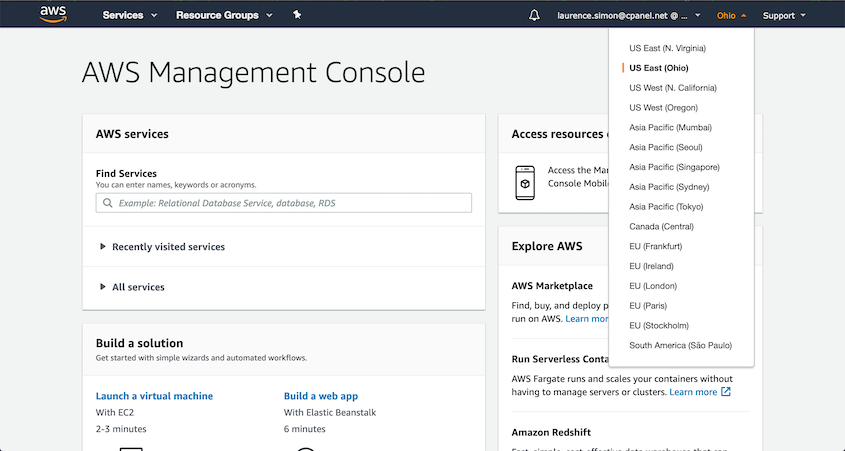Click the Amazon Redshift heading
845x451 pixels.
(x=551, y=432)
